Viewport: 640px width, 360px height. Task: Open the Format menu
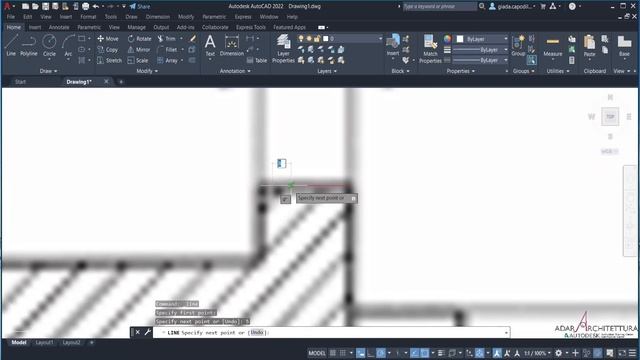point(88,17)
